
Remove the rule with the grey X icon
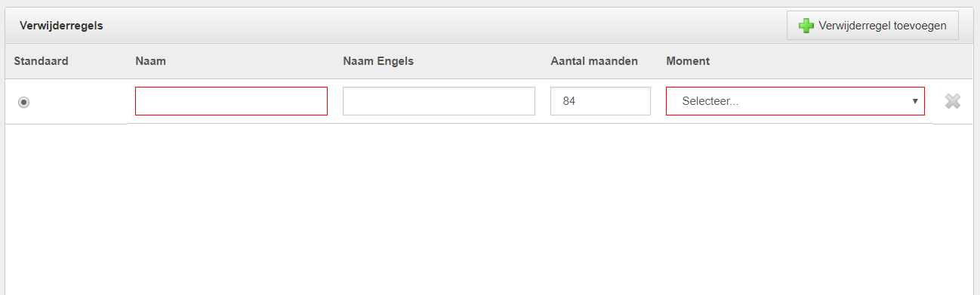point(953,101)
